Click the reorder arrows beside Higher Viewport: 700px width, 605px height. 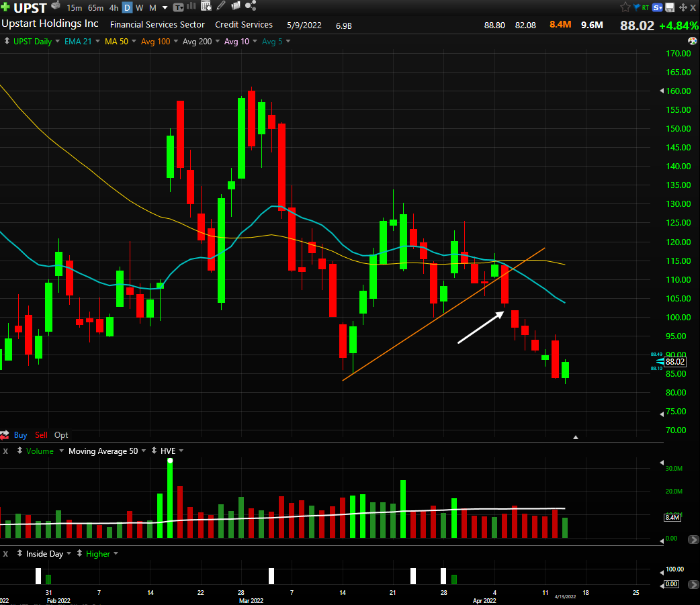79,553
